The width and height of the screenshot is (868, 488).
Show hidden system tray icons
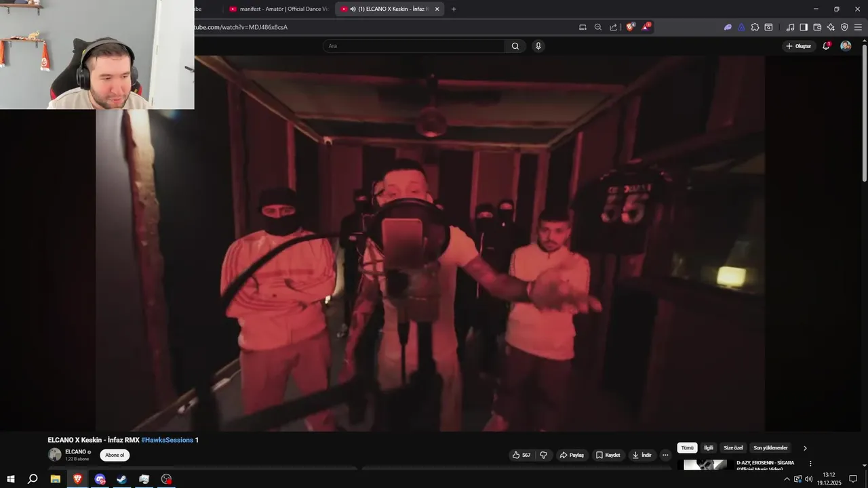(787, 479)
